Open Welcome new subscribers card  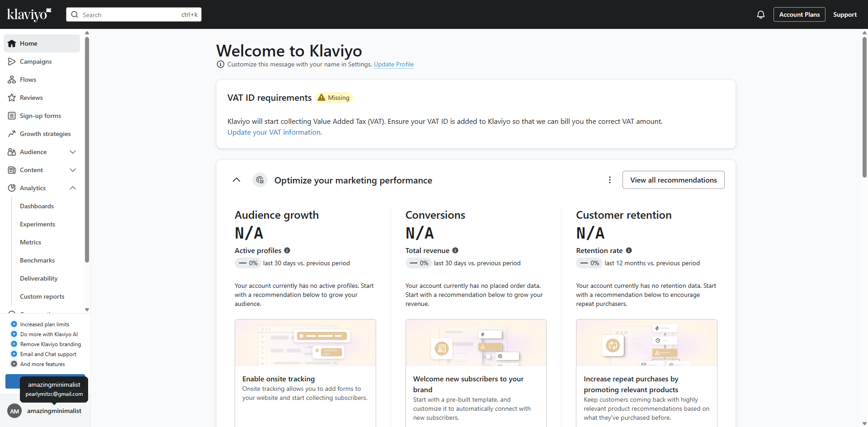pos(476,373)
